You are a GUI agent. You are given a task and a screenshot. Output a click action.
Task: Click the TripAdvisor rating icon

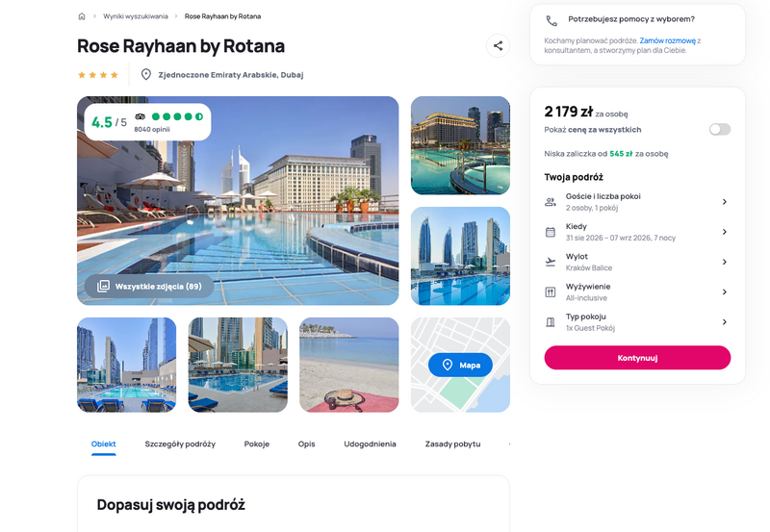point(140,116)
